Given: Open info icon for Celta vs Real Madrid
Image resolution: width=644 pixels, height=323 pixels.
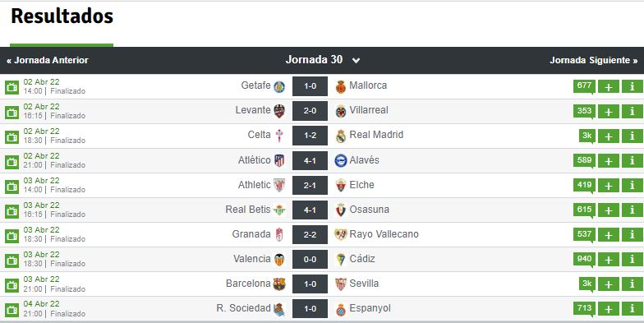Looking at the screenshot, I should (632, 136).
